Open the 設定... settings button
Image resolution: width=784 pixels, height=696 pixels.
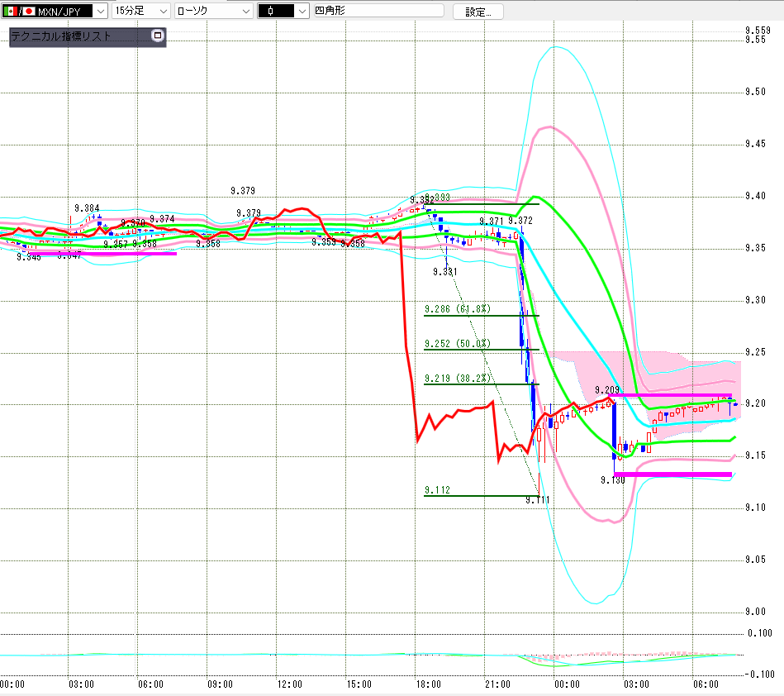click(478, 12)
